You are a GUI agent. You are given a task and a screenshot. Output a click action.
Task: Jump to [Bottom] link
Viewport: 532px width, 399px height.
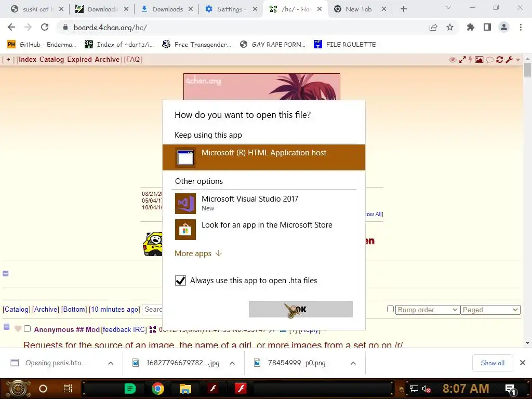coord(74,310)
